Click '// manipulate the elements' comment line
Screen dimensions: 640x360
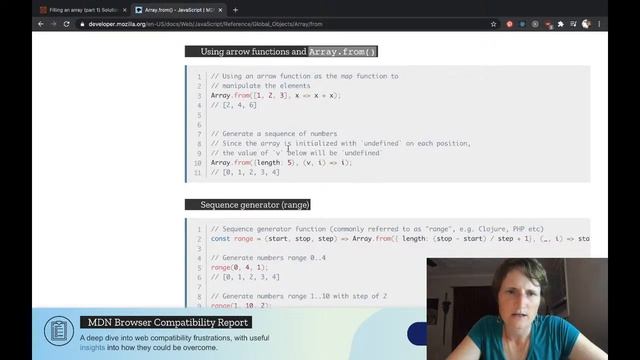pos(260,86)
